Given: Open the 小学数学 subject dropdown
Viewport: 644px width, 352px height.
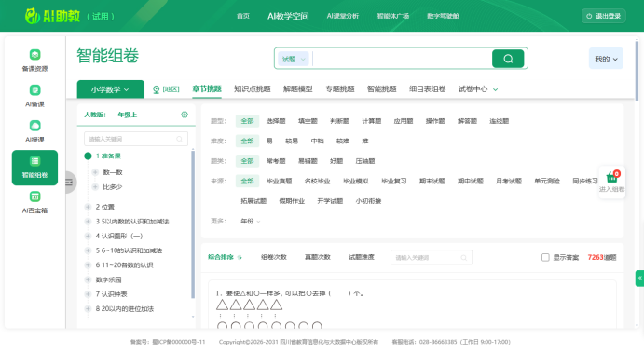Looking at the screenshot, I should [111, 89].
